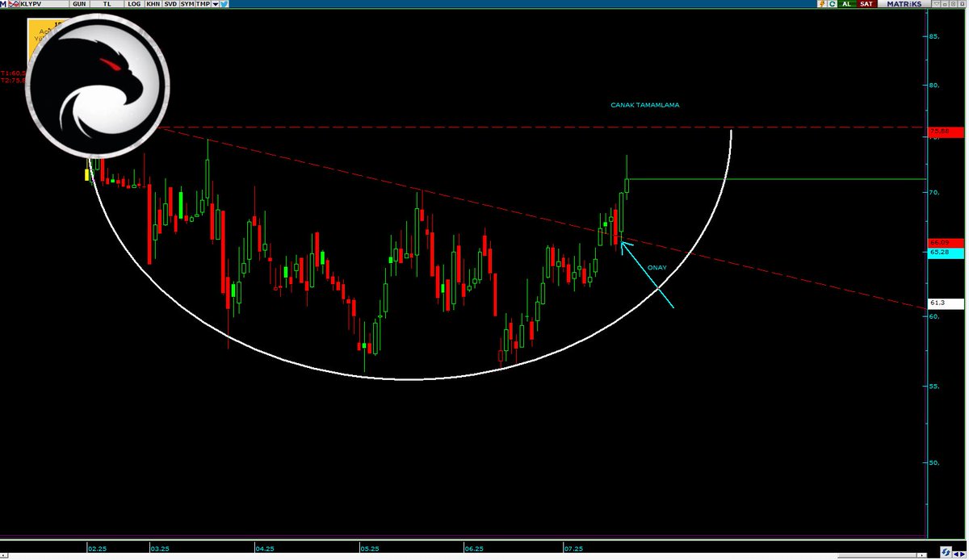Click the right blue scroll arrow
Viewport: 969px width, 560px height.
(963, 554)
